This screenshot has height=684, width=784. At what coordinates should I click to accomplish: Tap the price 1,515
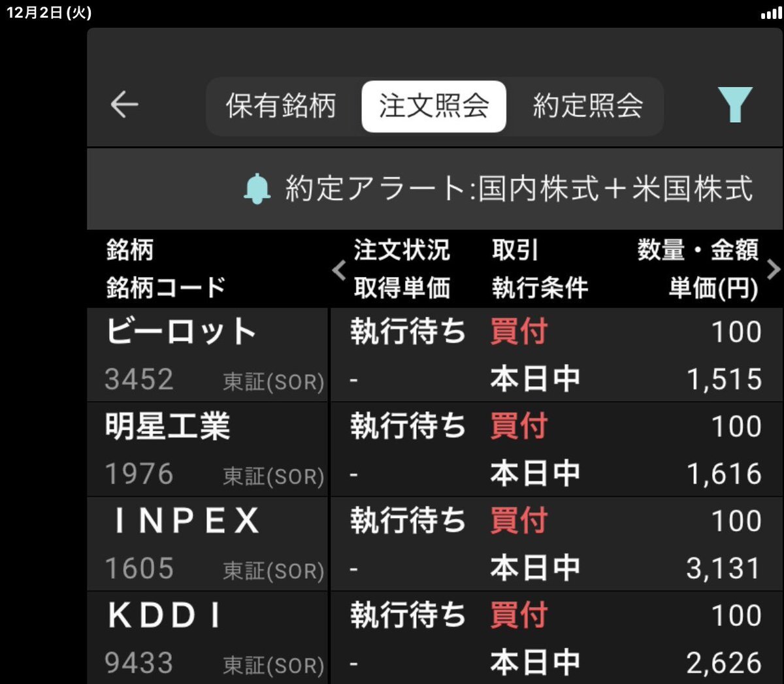724,380
